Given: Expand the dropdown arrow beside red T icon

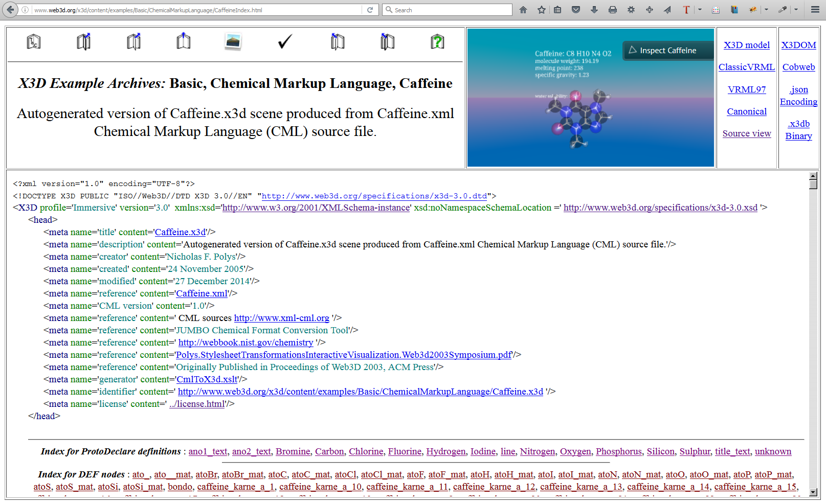Looking at the screenshot, I should 700,10.
